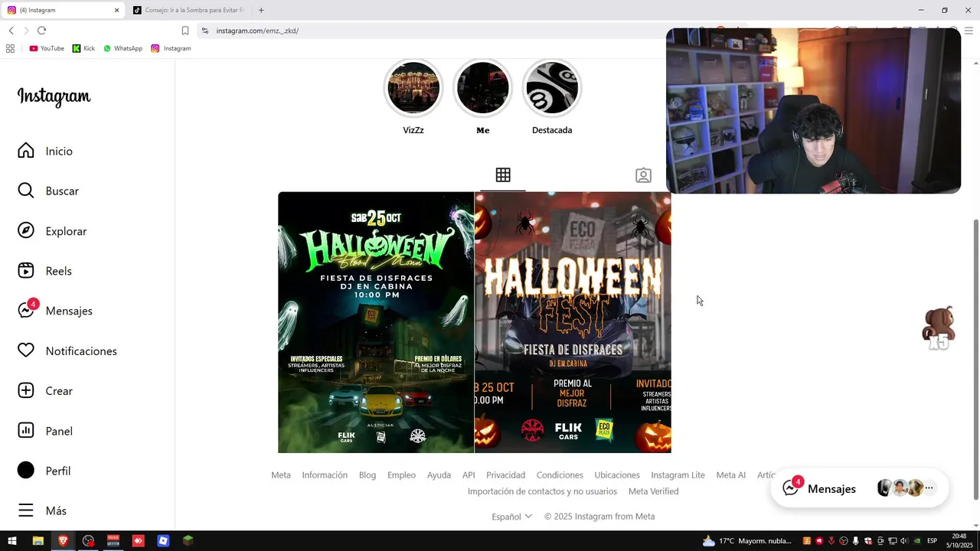This screenshot has width=980, height=551.
Task: Open the Halloween Fest post
Action: click(573, 322)
